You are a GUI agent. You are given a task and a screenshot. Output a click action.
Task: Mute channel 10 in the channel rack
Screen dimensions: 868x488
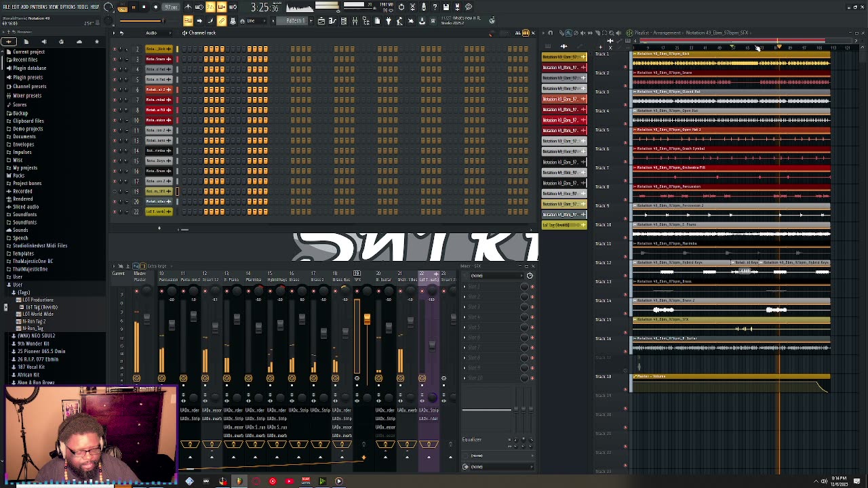coord(115,120)
